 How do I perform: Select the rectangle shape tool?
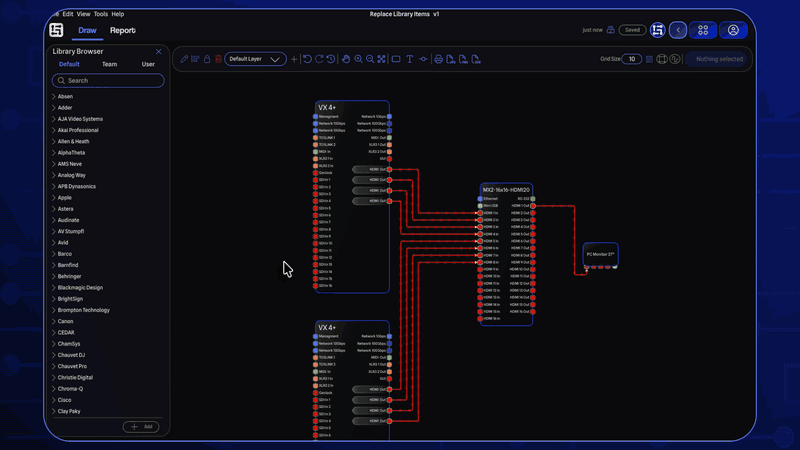(396, 59)
